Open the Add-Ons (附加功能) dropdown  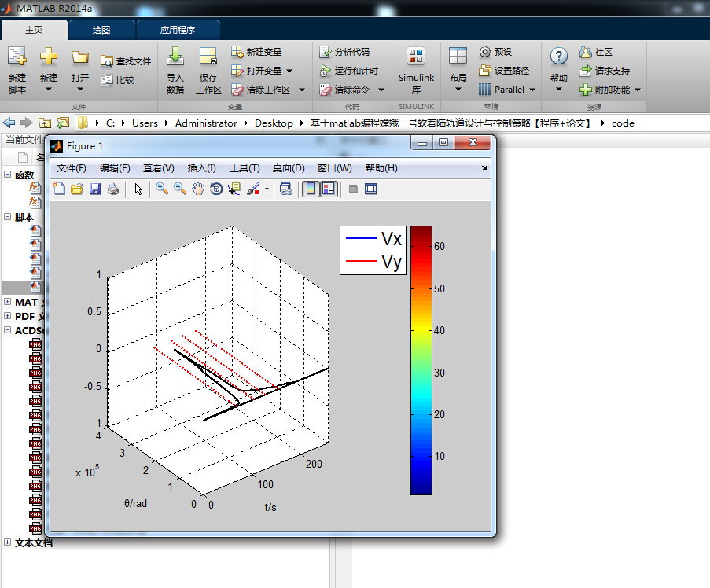coord(638,90)
